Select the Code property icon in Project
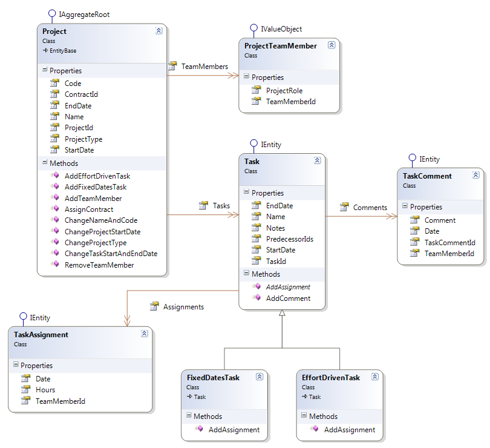 55,83
